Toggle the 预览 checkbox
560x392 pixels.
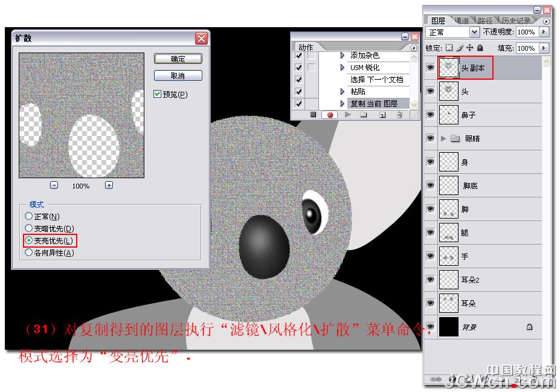click(x=157, y=94)
